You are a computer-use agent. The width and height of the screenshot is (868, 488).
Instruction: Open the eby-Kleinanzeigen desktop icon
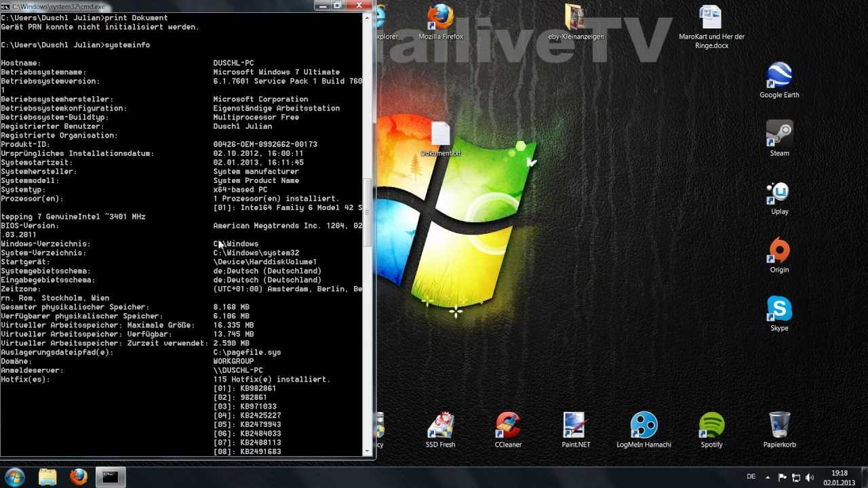coord(576,23)
